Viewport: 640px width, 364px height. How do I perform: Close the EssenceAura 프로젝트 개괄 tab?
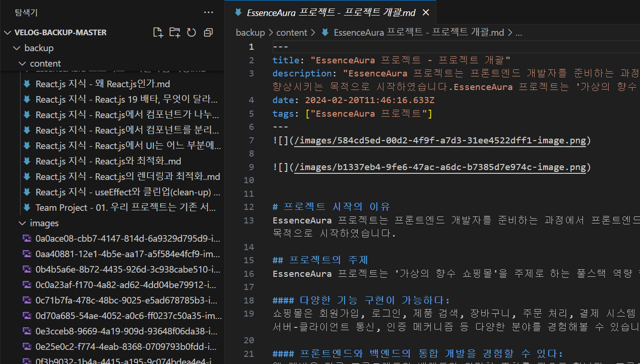tap(425, 12)
